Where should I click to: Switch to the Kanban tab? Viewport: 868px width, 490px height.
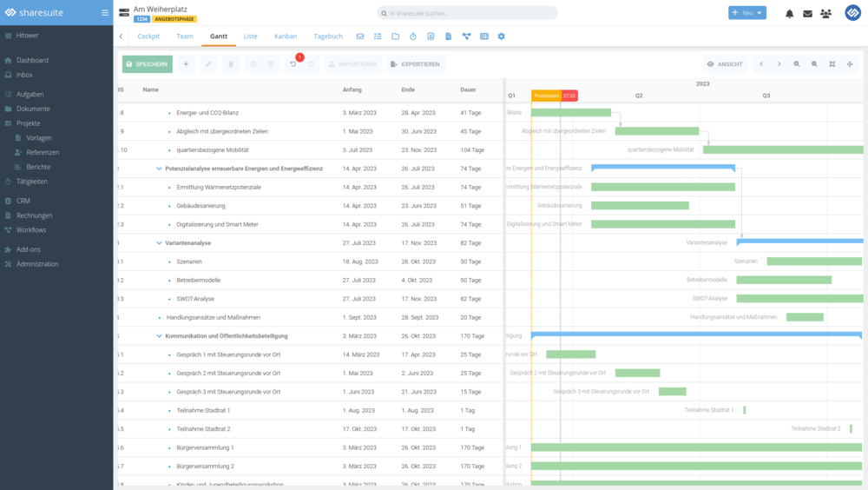coord(285,36)
